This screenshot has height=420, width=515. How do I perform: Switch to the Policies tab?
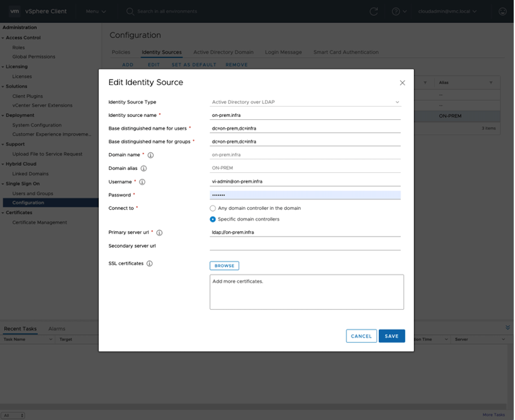pos(121,52)
